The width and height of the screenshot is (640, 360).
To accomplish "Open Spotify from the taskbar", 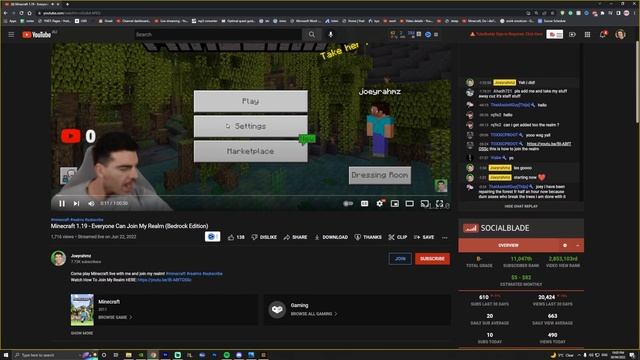I will [227, 355].
